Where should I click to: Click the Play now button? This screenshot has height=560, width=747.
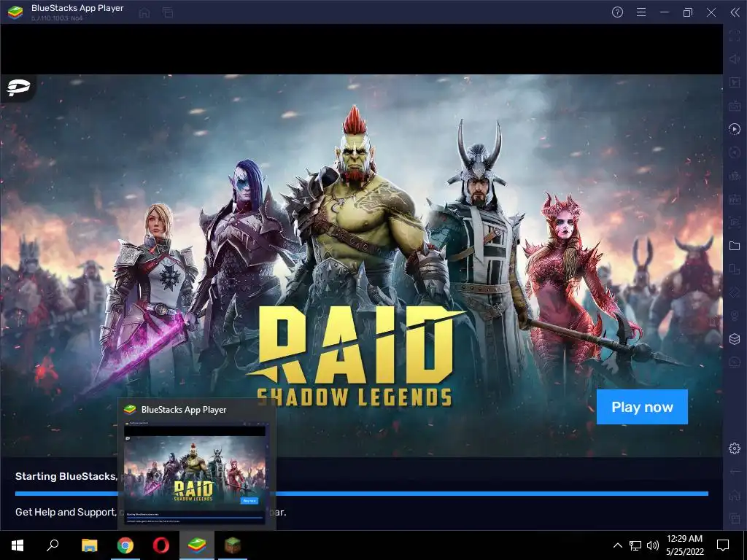642,407
